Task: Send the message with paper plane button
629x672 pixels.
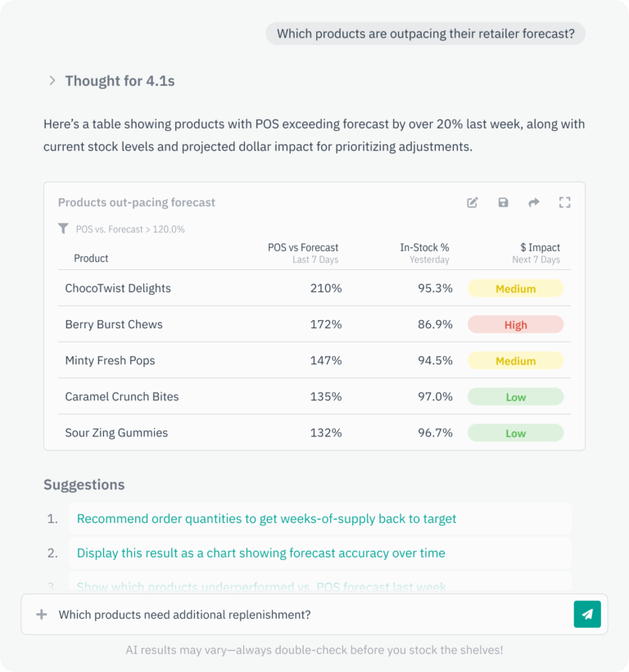Action: click(587, 614)
